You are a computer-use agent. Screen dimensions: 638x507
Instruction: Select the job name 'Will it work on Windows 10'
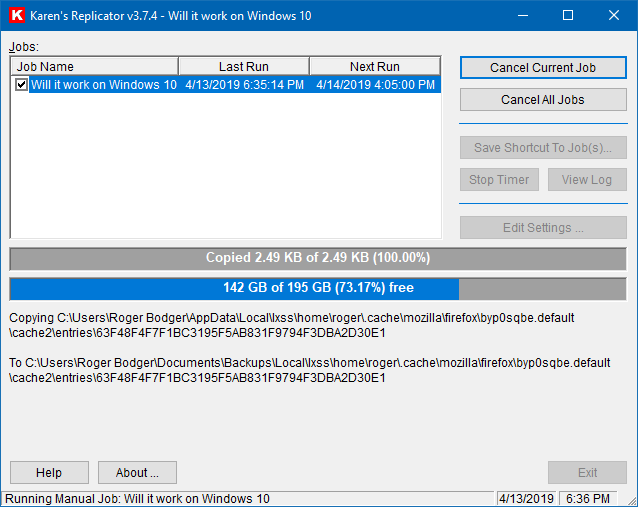[x=104, y=85]
